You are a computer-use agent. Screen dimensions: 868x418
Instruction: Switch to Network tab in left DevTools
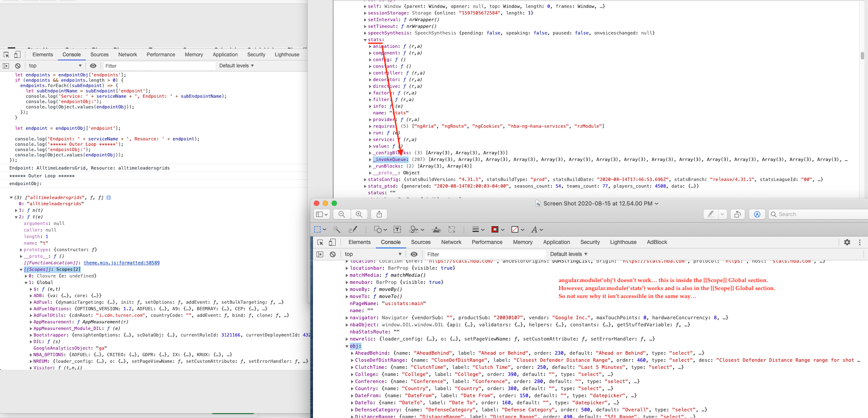coord(128,55)
